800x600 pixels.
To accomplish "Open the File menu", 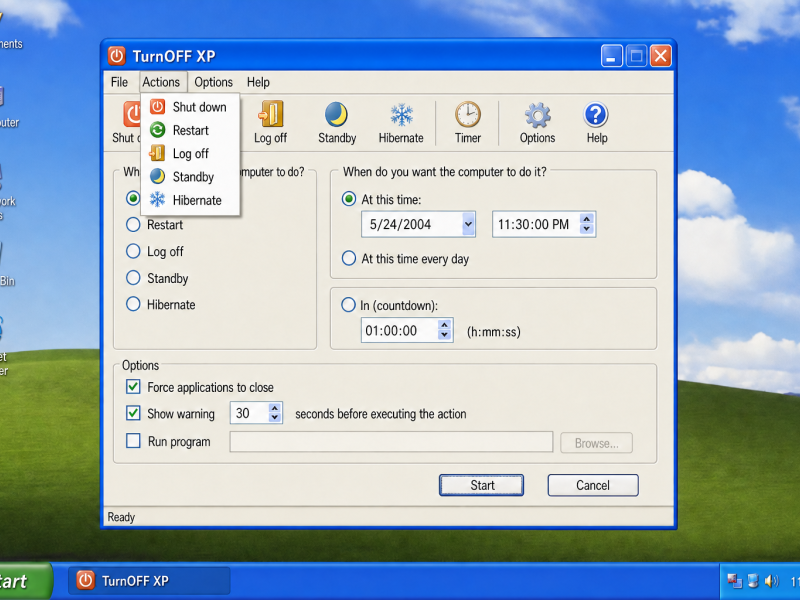I will click(119, 82).
